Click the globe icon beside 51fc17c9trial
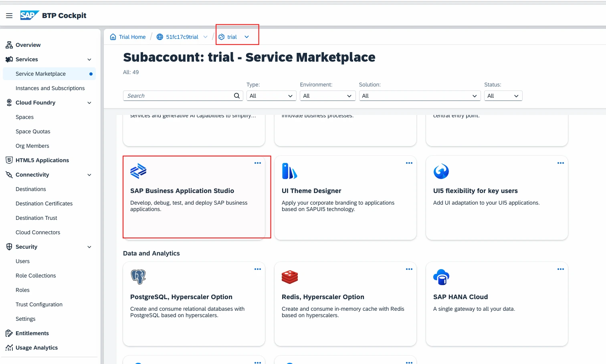The width and height of the screenshot is (606, 364). (x=160, y=37)
